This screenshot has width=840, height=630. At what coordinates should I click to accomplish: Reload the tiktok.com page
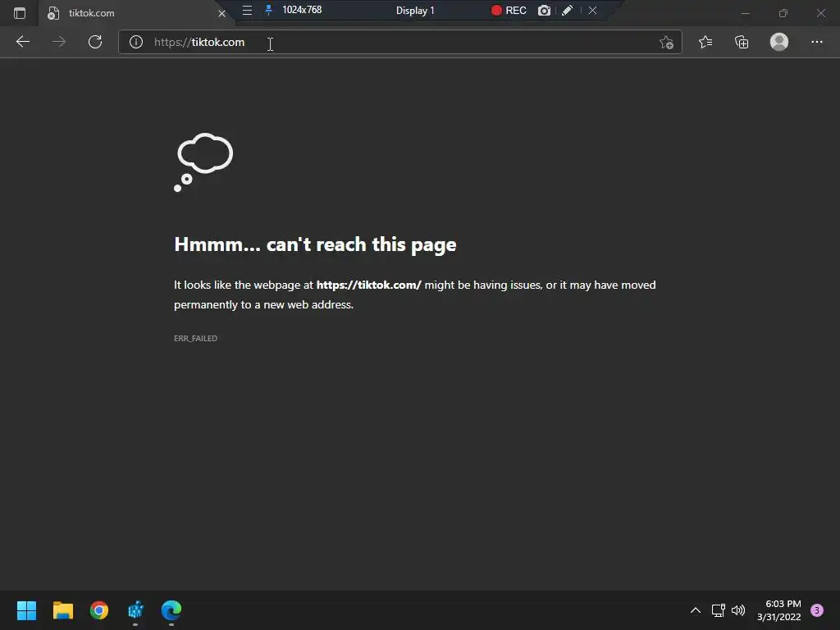95,42
